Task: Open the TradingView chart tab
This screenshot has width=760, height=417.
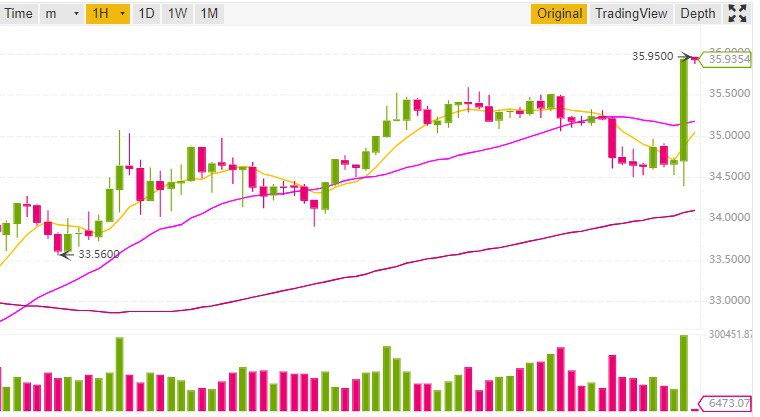Action: point(631,14)
